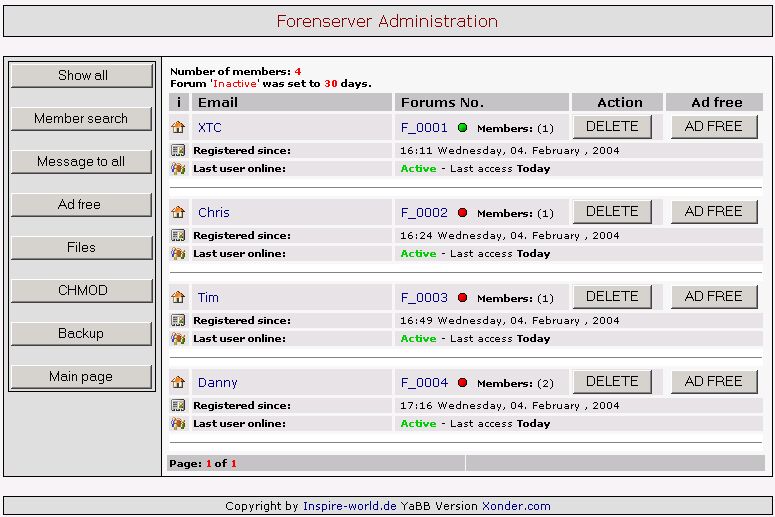The image size is (775, 517).
Task: Set XTC's forum to AD FREE
Action: click(714, 127)
